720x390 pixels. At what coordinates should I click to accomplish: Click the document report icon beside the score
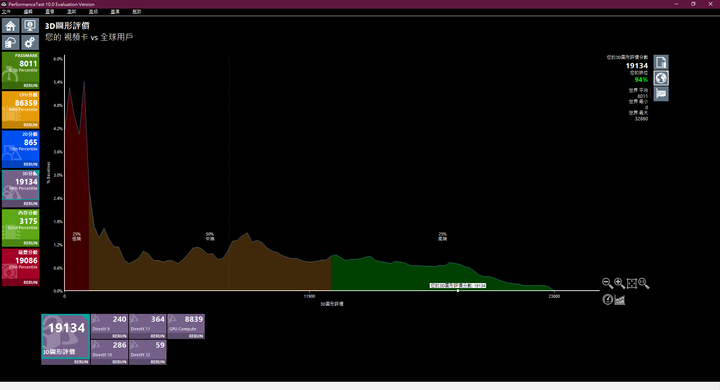tap(661, 62)
